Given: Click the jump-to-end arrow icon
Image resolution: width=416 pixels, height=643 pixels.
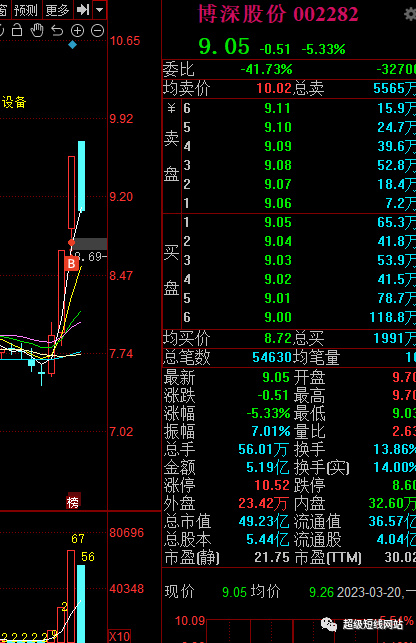Looking at the screenshot, I should pos(83,9).
